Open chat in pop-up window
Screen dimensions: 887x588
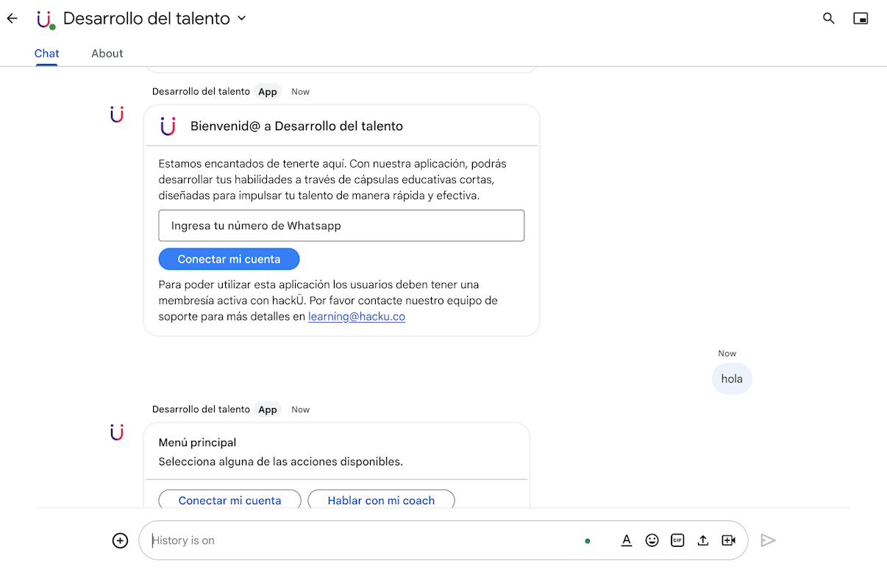861,18
